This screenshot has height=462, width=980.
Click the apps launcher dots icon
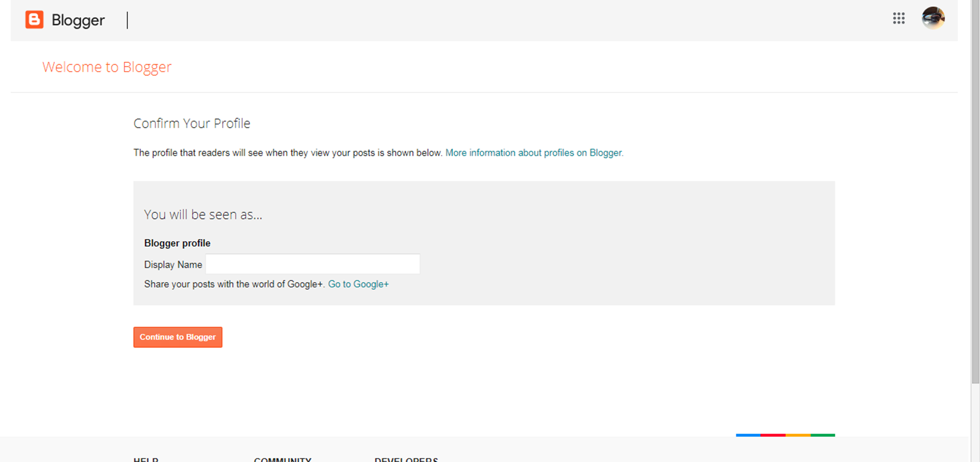click(899, 19)
